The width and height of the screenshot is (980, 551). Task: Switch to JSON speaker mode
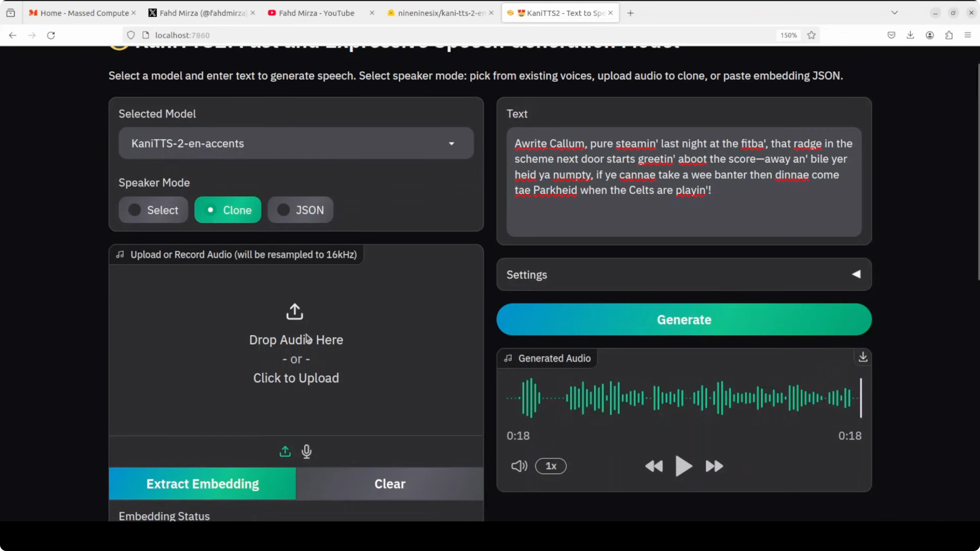point(301,209)
